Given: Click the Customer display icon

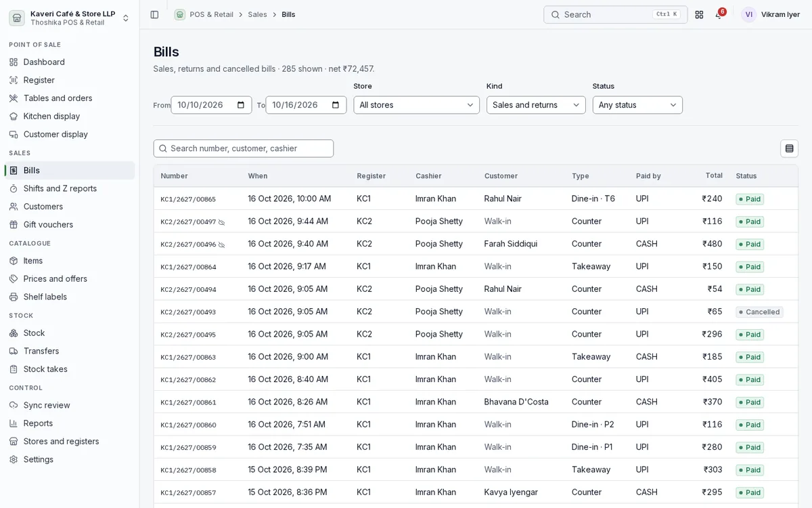Looking at the screenshot, I should pos(14,134).
